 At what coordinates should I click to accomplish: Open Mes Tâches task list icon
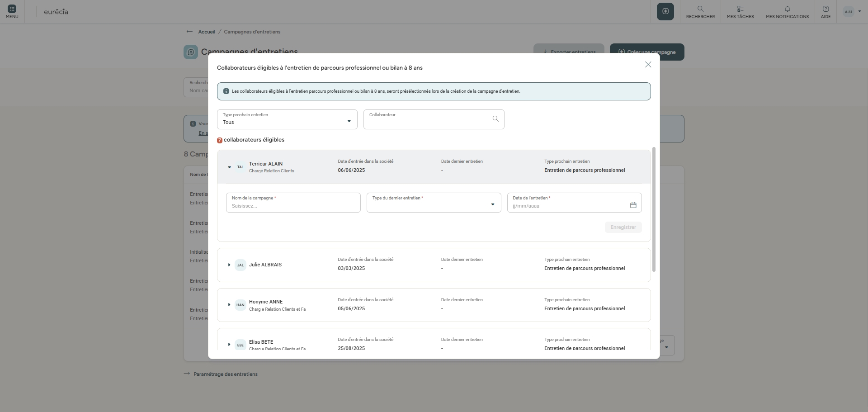(x=740, y=9)
